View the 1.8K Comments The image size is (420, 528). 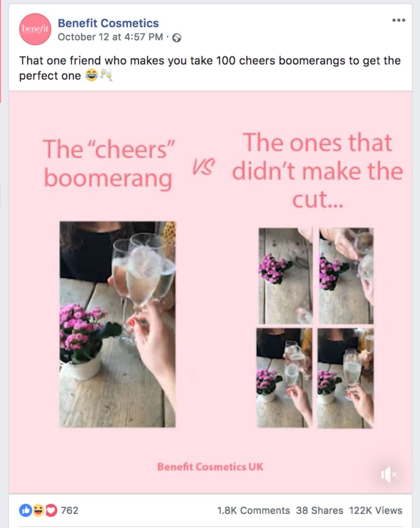tap(253, 510)
